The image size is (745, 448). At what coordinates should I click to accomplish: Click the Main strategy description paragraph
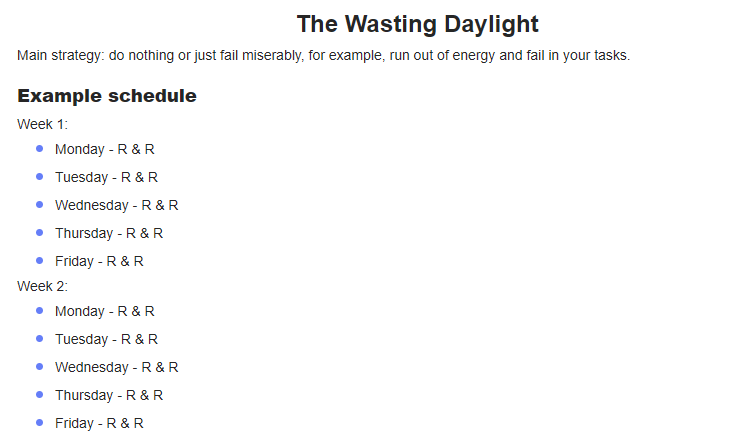point(324,56)
